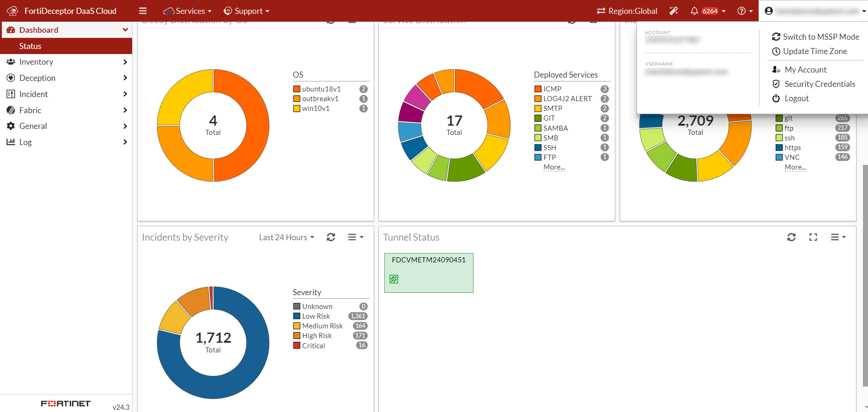Click the page's vertical scrollbar thumb
The image size is (868, 412).
865,275
